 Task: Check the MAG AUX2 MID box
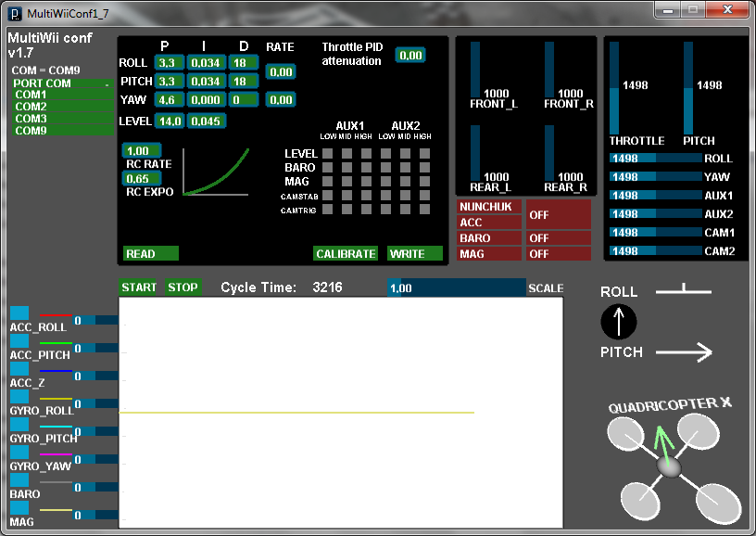pos(405,182)
